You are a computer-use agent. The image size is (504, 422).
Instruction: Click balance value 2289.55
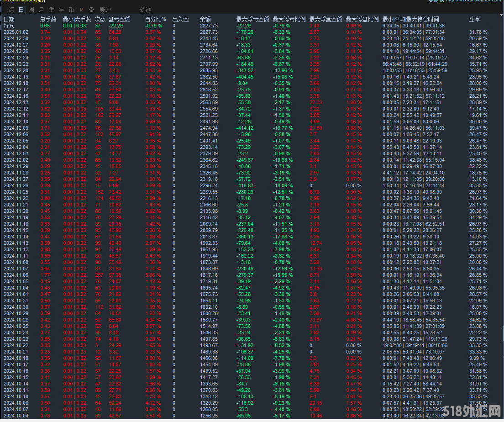point(209,192)
